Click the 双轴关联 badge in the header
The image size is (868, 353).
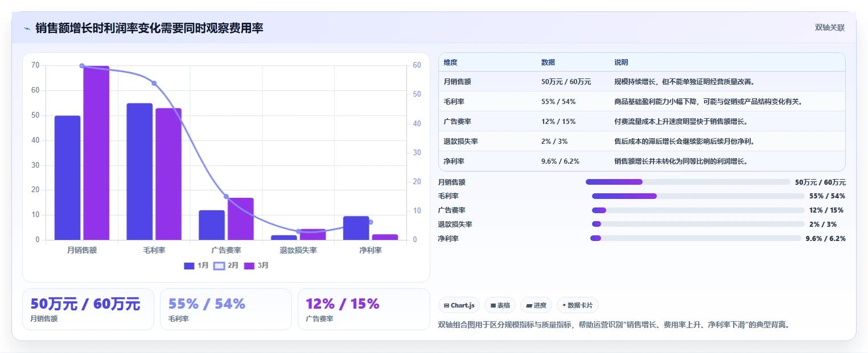point(830,28)
